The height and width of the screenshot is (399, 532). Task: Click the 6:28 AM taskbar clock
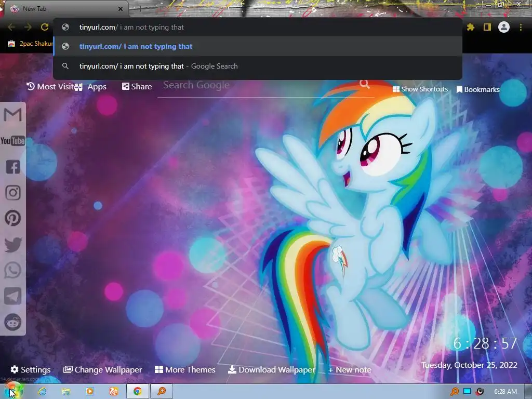pos(506,392)
